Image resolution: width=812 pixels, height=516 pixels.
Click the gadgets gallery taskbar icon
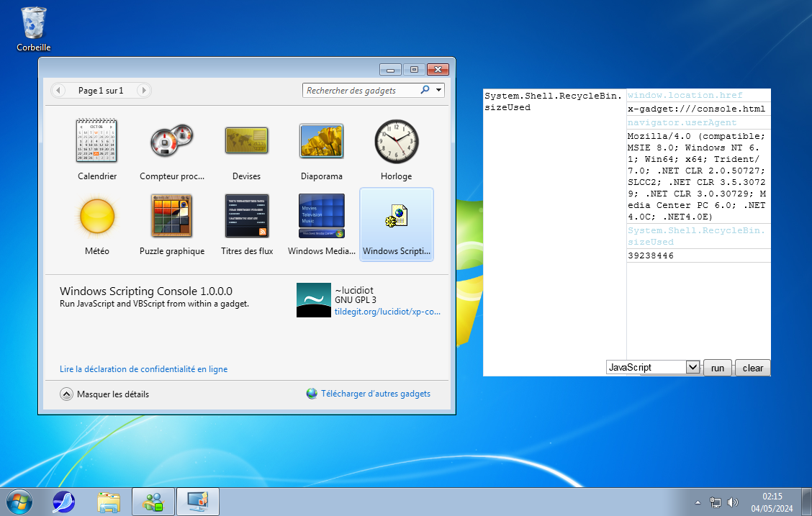coord(198,502)
